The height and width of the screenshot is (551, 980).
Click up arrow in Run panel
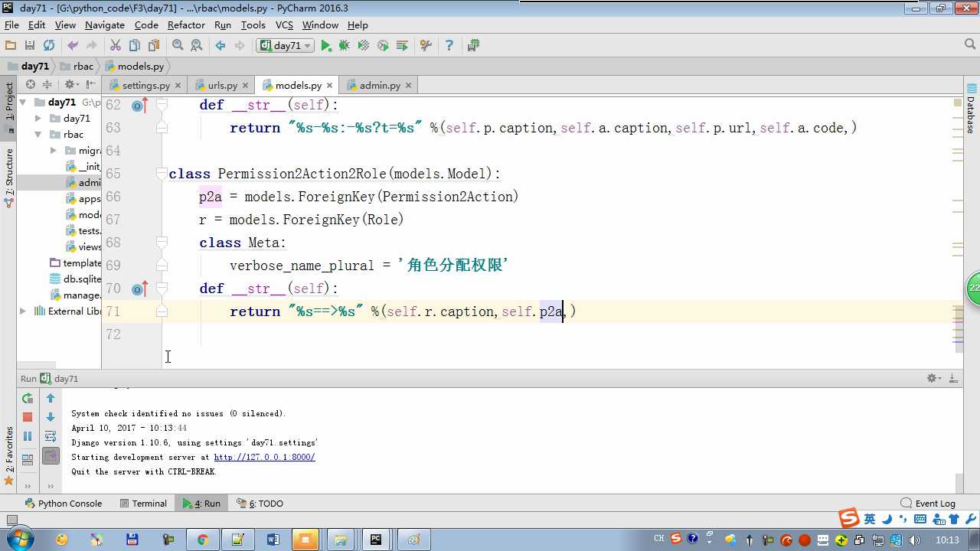[x=51, y=399]
